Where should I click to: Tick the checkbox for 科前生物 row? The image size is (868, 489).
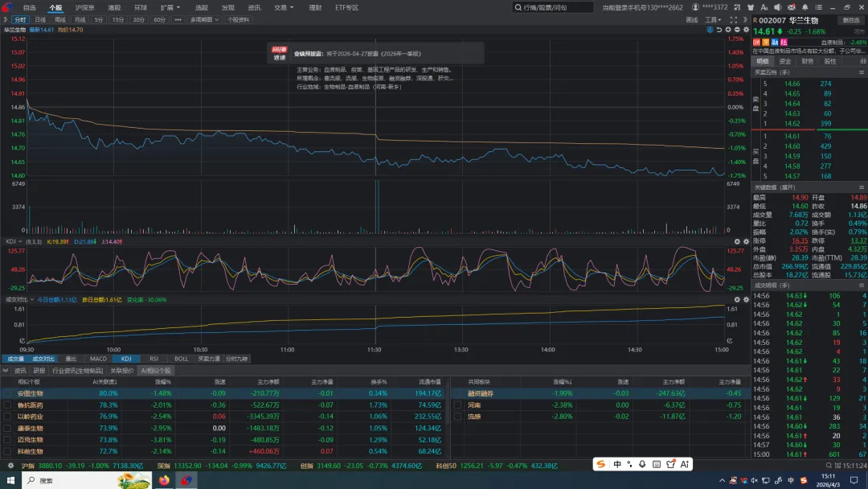pyautogui.click(x=7, y=451)
